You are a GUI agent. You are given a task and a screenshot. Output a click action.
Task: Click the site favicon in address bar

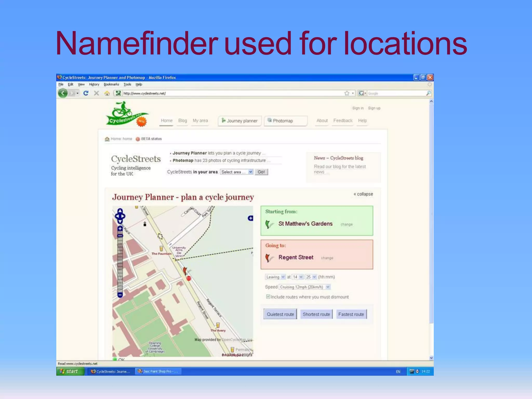pyautogui.click(x=118, y=93)
